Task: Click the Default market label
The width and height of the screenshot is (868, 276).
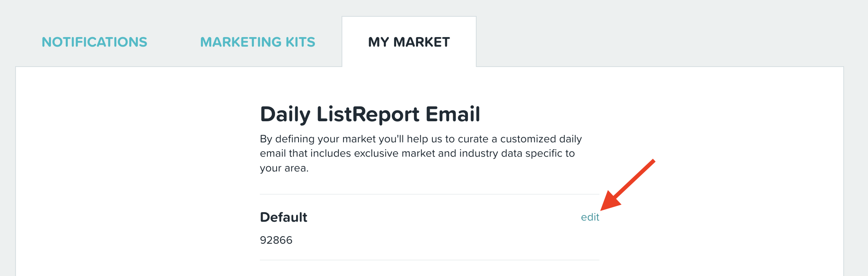Action: [x=283, y=217]
